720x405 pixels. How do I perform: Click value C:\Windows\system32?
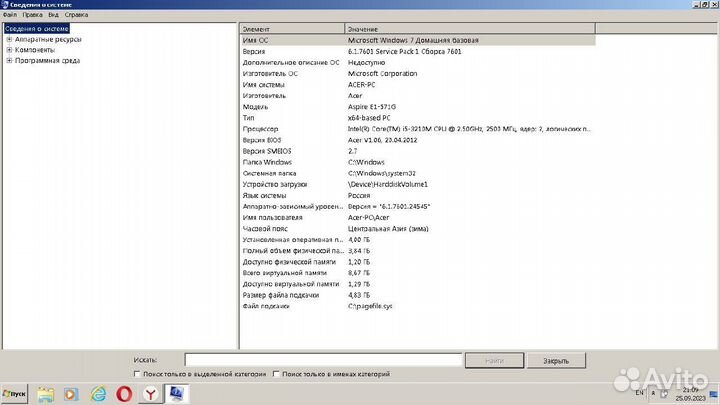(x=382, y=173)
